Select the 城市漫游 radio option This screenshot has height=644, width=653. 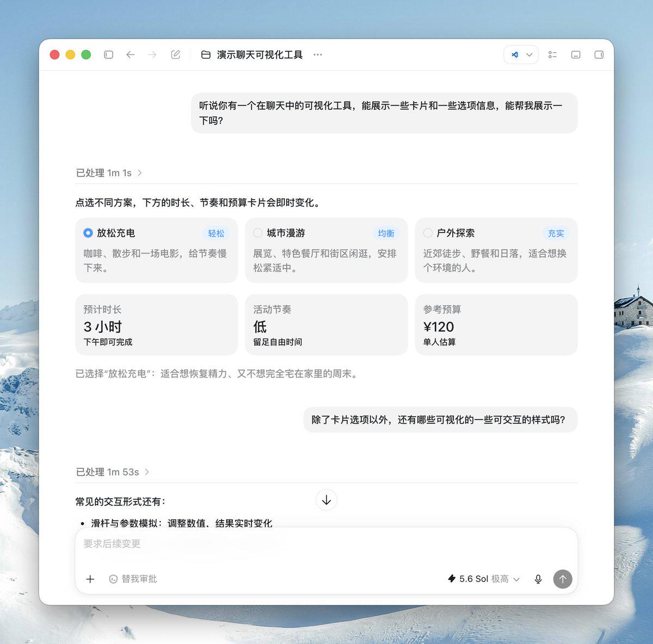(x=258, y=233)
